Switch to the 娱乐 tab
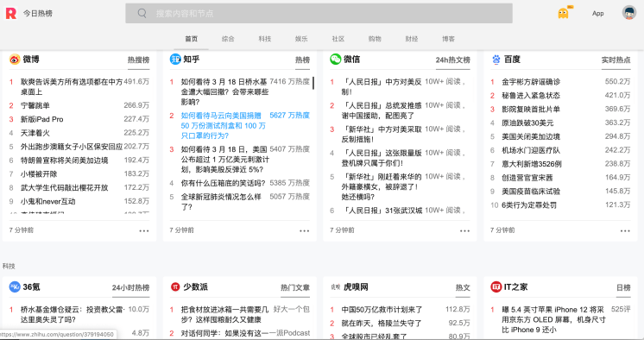644x340 pixels. tap(301, 39)
